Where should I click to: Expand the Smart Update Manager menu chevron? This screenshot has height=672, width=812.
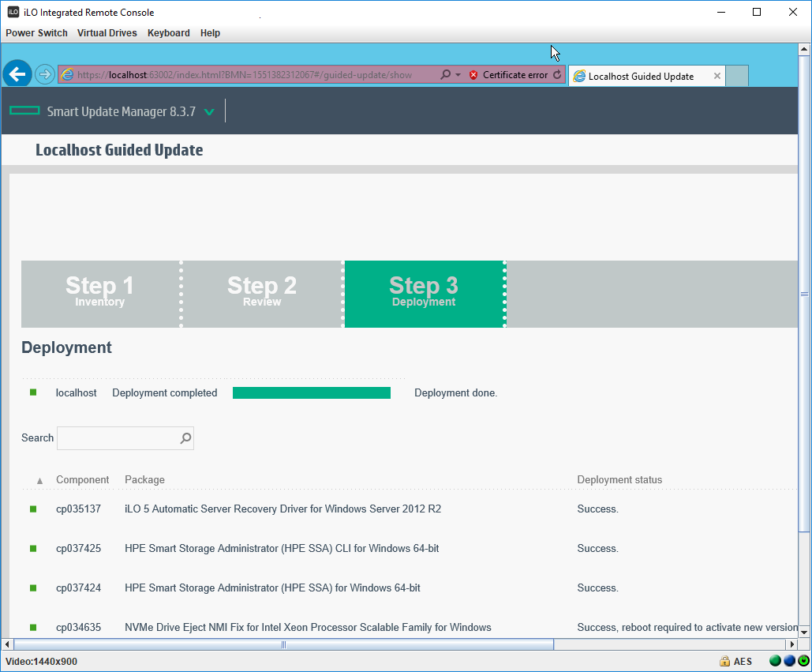tap(209, 112)
